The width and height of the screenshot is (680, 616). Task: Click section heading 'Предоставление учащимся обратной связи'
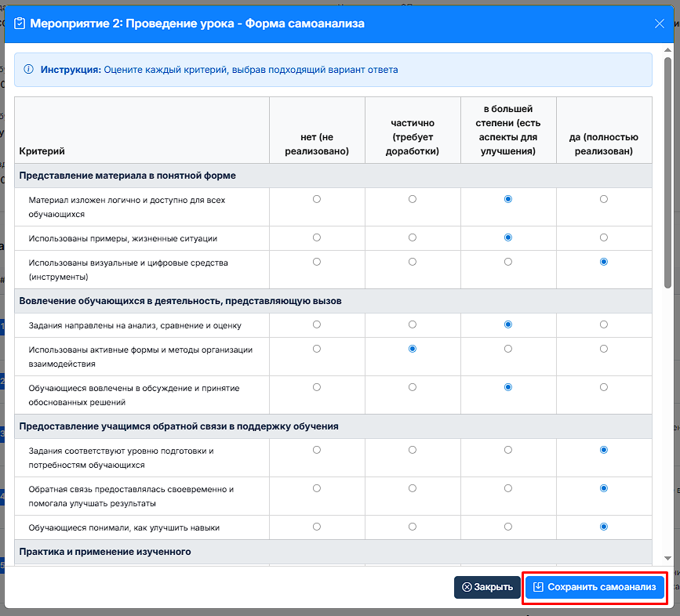[x=179, y=426]
